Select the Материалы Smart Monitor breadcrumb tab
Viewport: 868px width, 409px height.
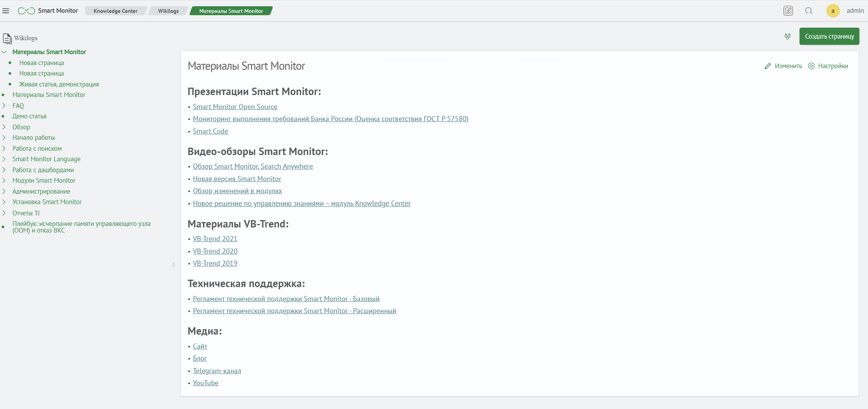[231, 11]
